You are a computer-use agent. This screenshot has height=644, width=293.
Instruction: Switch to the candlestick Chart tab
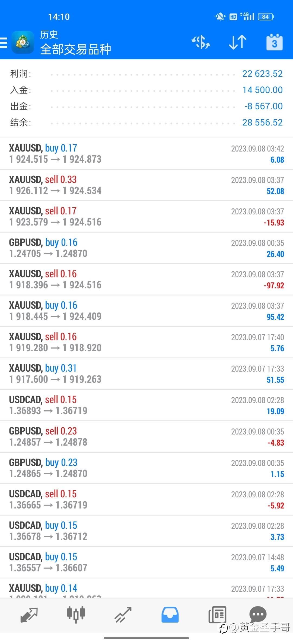(76, 614)
